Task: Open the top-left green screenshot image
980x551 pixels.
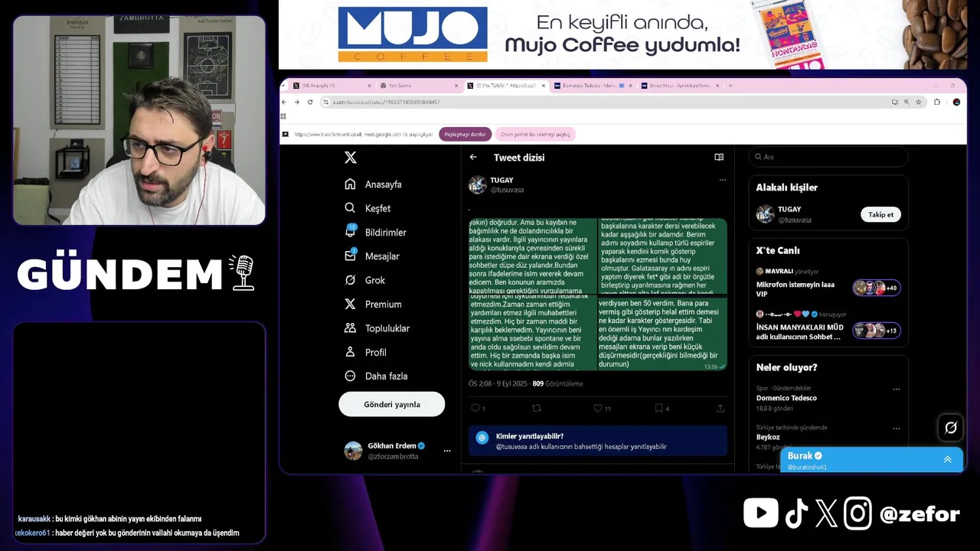Action: (533, 256)
